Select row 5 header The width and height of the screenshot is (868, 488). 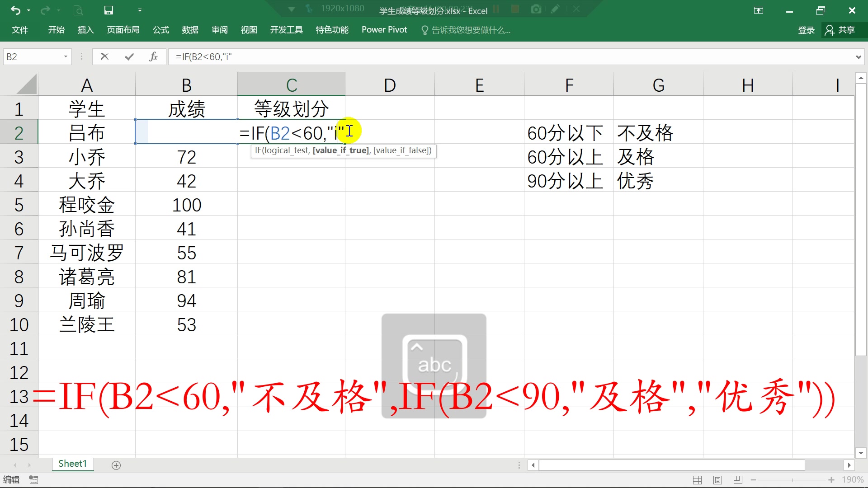tap(19, 205)
